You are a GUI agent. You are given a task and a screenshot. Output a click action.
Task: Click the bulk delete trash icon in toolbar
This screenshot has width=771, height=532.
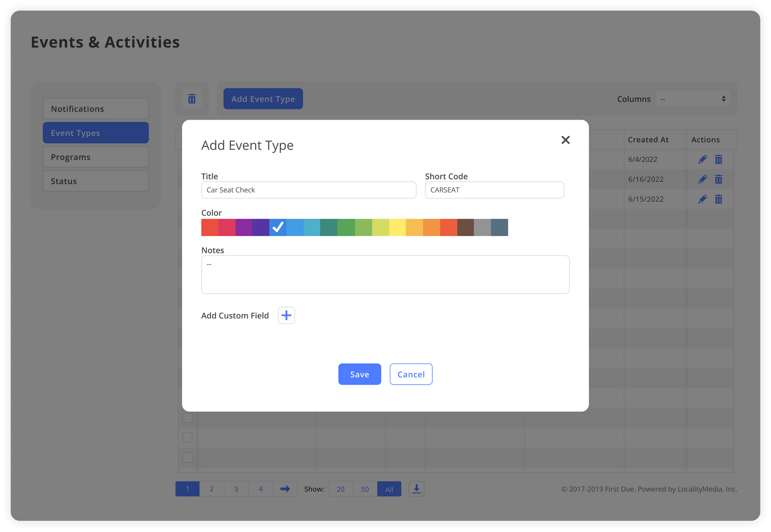(192, 99)
